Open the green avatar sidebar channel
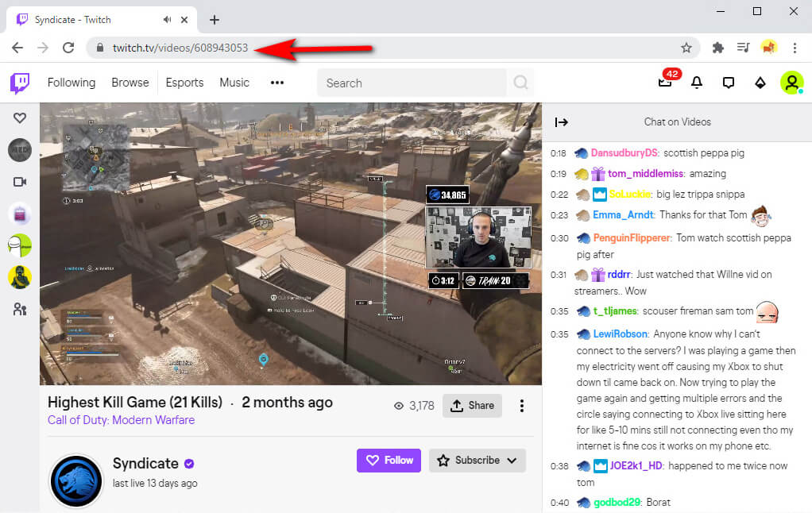The width and height of the screenshot is (812, 513). pos(20,245)
